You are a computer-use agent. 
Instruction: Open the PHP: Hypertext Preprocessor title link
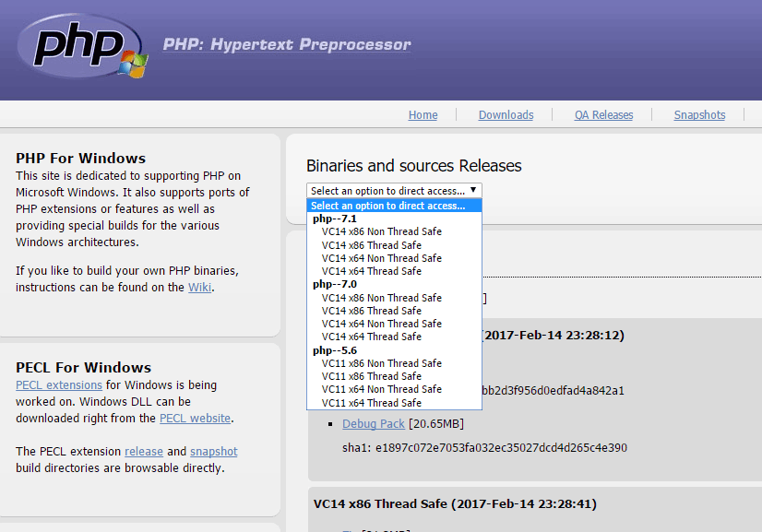(x=287, y=44)
